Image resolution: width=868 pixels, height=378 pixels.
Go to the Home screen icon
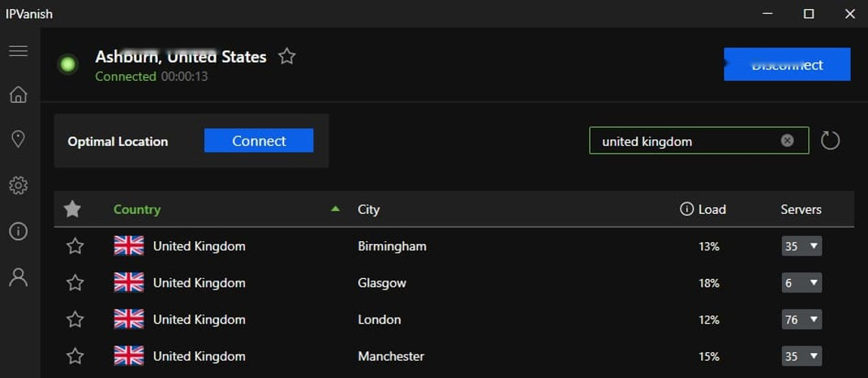pyautogui.click(x=18, y=94)
